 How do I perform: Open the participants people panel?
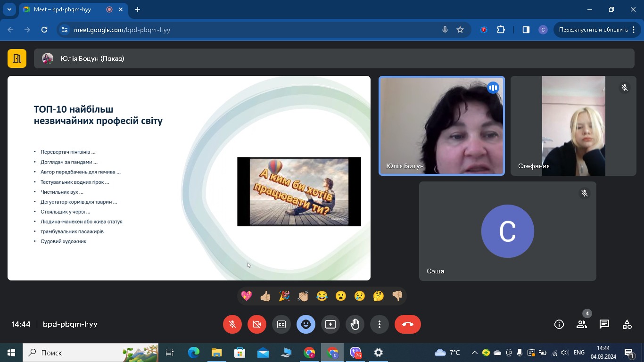pyautogui.click(x=582, y=324)
